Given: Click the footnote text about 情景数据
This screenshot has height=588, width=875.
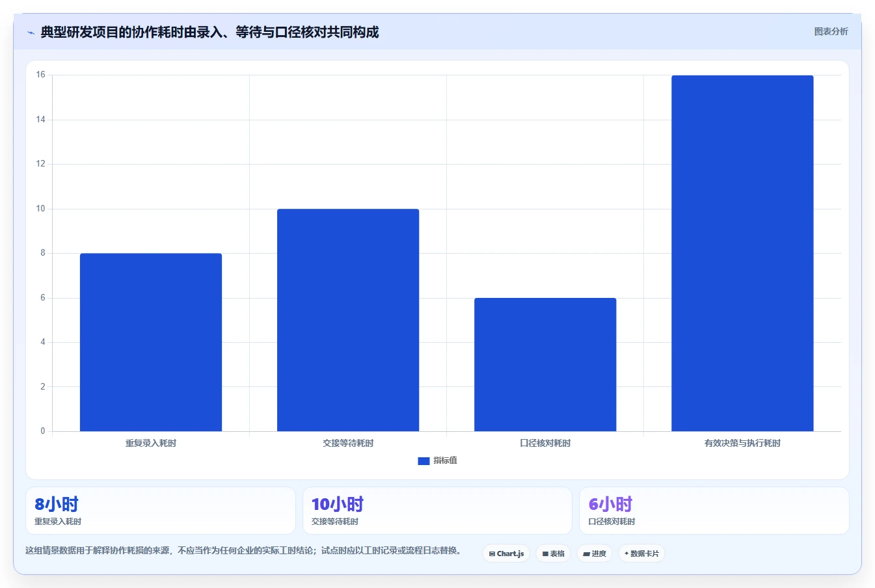Looking at the screenshot, I should pos(245,550).
